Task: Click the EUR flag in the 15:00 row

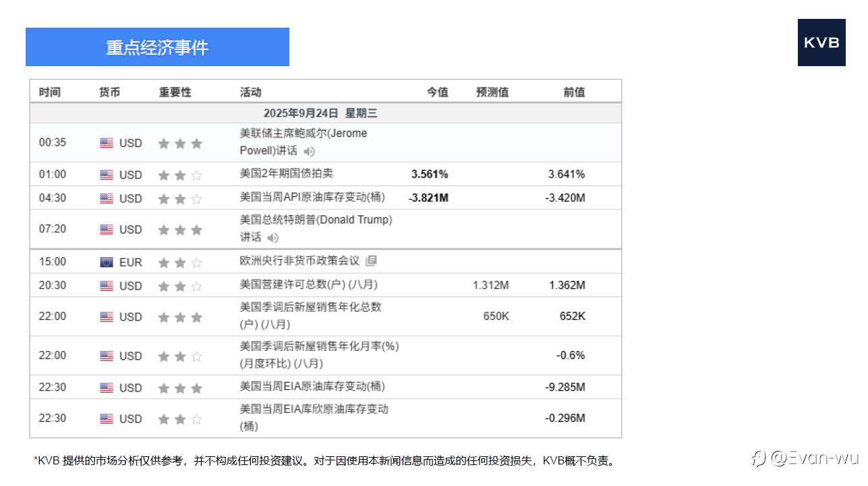Action: click(107, 262)
